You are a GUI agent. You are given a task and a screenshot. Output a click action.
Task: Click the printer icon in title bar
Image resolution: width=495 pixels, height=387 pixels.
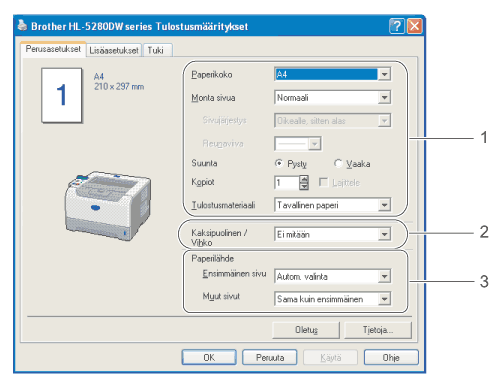click(22, 25)
